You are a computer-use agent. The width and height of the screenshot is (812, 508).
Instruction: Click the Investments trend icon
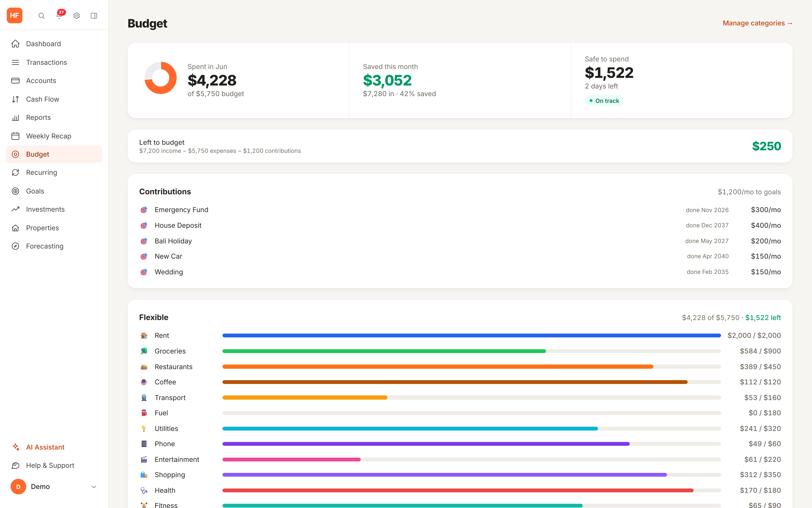pyautogui.click(x=15, y=209)
